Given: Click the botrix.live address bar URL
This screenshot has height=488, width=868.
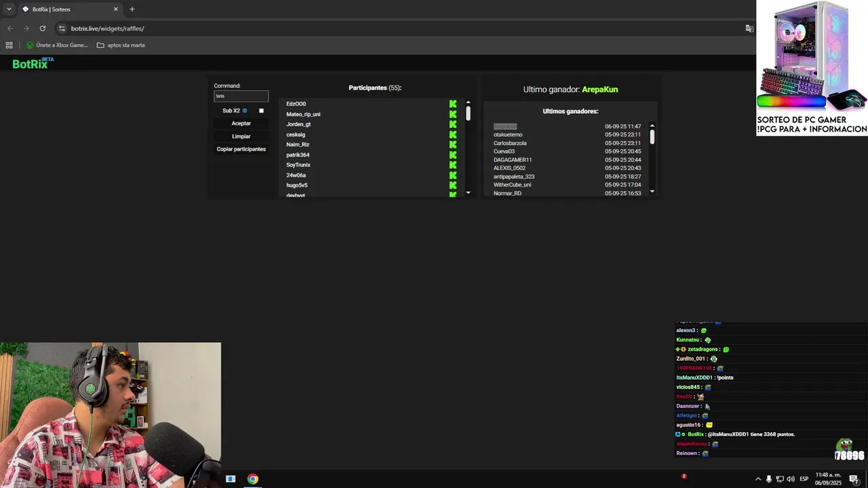Looking at the screenshot, I should 108,28.
